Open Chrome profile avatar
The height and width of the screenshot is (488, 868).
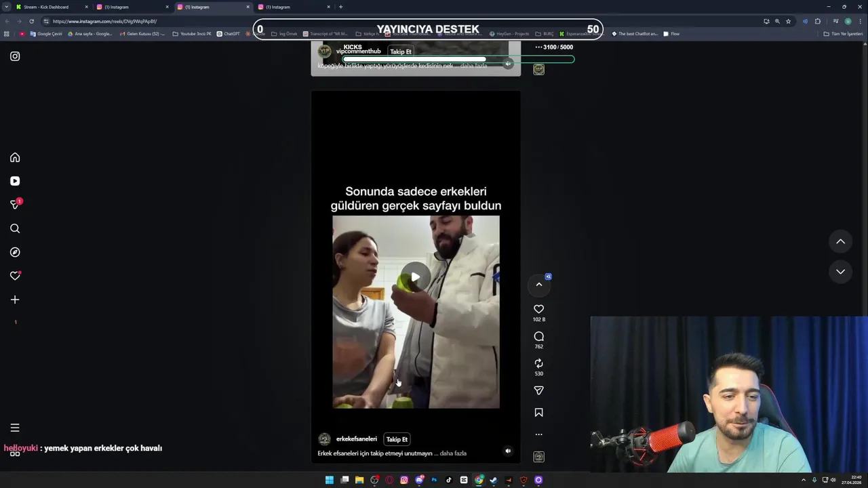pos(848,21)
